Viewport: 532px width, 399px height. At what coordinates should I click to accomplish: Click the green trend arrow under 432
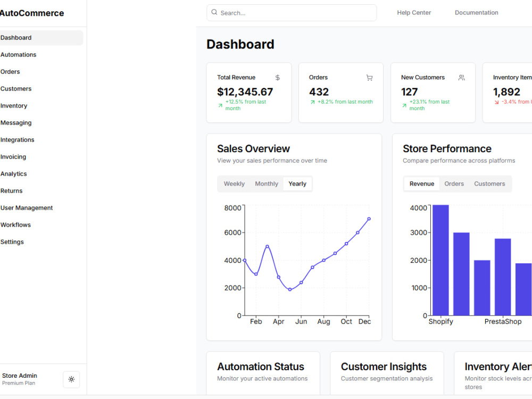(x=312, y=102)
